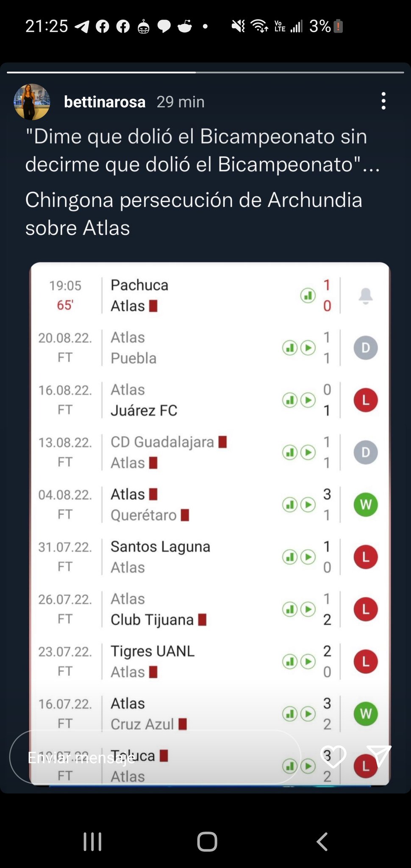This screenshot has height=868, width=411.
Task: Open stats icon for Pachuca vs Atlas
Action: [308, 295]
